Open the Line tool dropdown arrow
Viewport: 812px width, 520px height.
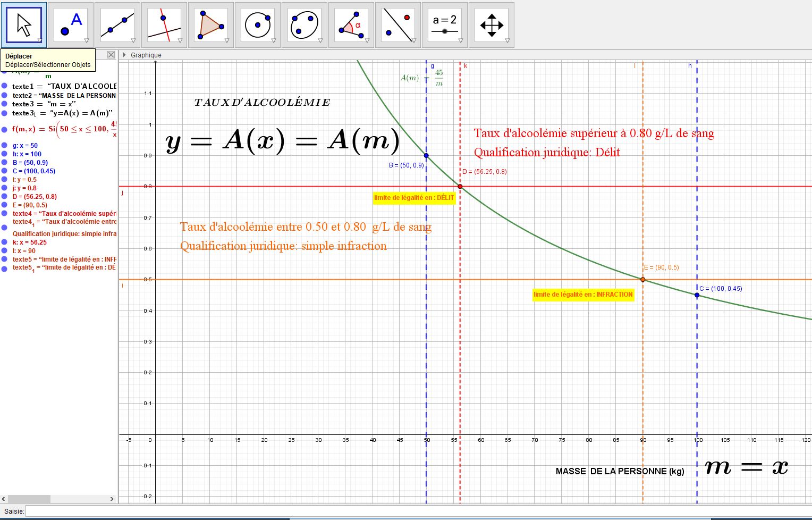[x=133, y=40]
